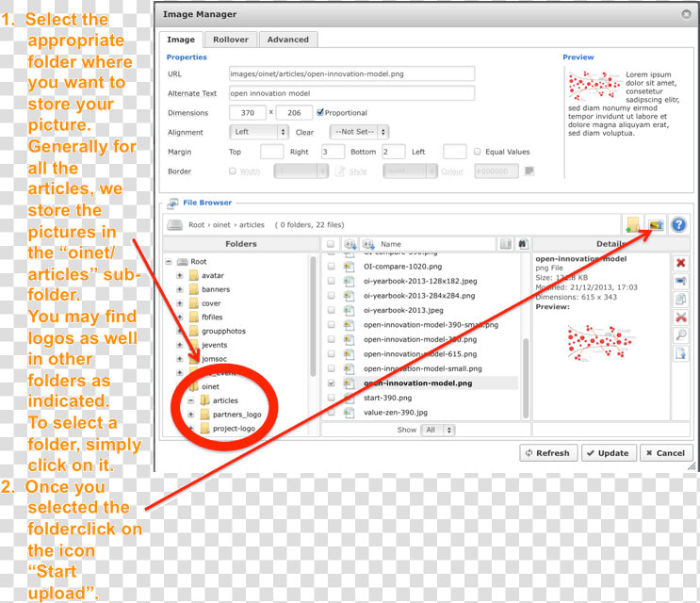Click the Root drive icon in breadcrumb bar
Image resolution: width=700 pixels, height=603 pixels.
pos(174,225)
